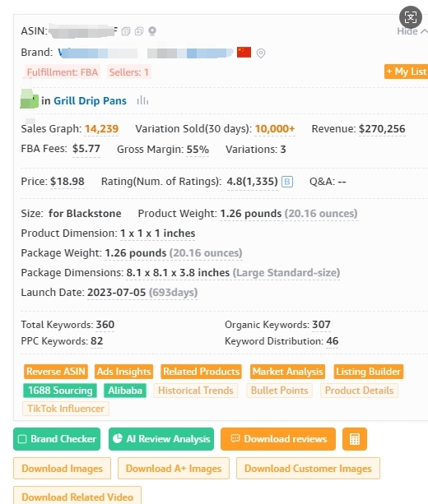Click the location pin icon beside Brand

[261, 53]
